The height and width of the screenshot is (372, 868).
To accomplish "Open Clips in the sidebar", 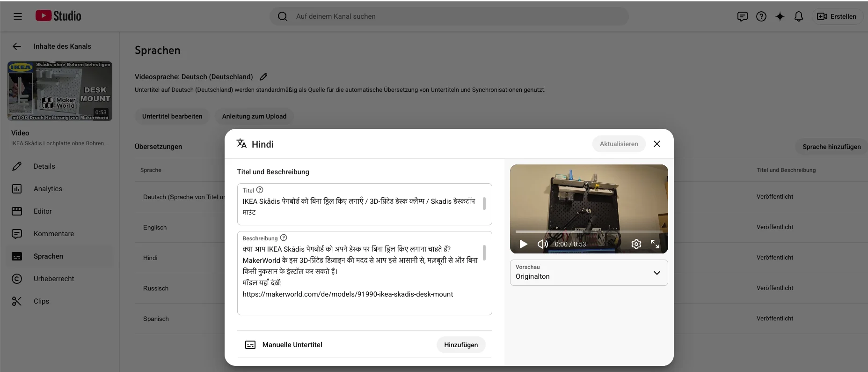I will tap(60, 301).
